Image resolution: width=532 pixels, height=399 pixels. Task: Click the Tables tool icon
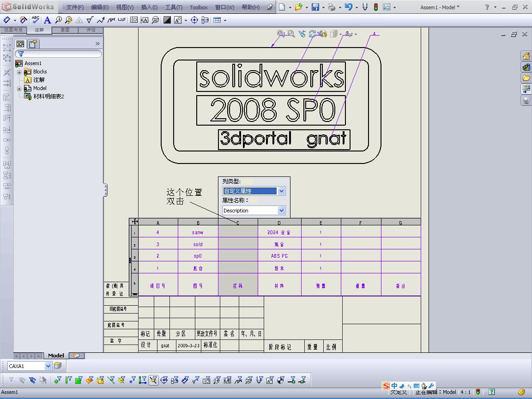[217, 20]
